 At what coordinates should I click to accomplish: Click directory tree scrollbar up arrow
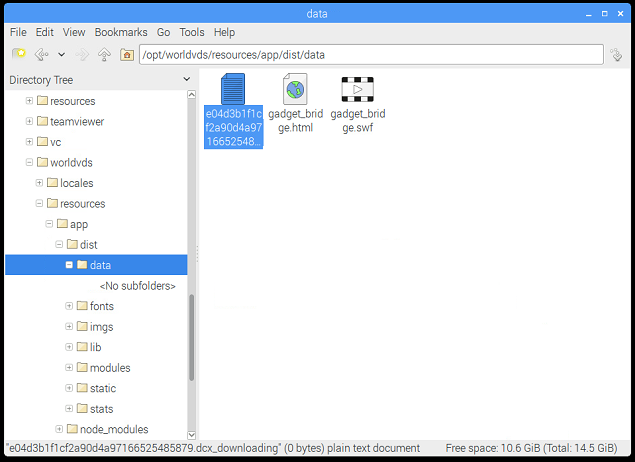click(x=192, y=94)
